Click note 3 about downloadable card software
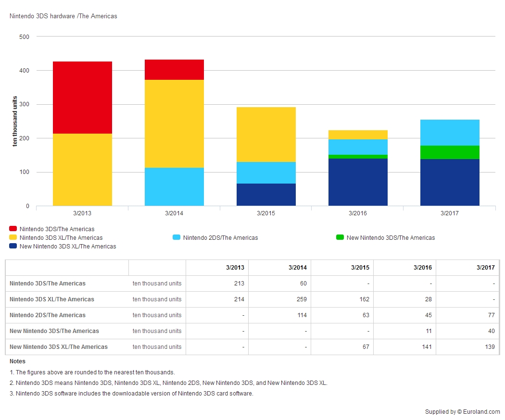The height and width of the screenshot is (420, 505). tap(131, 394)
